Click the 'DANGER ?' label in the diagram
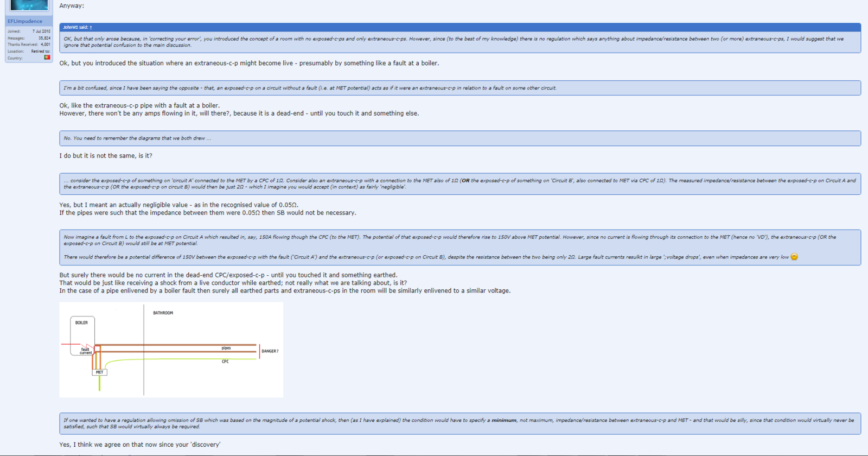This screenshot has width=868, height=456. (x=270, y=351)
